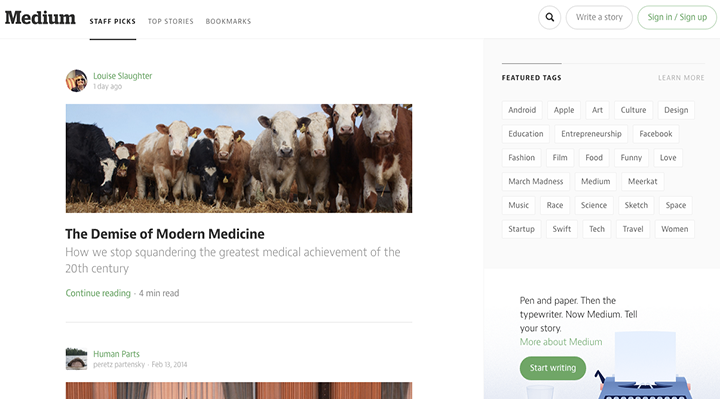Select the Space tag
Screen dimensions: 720x399
click(676, 206)
